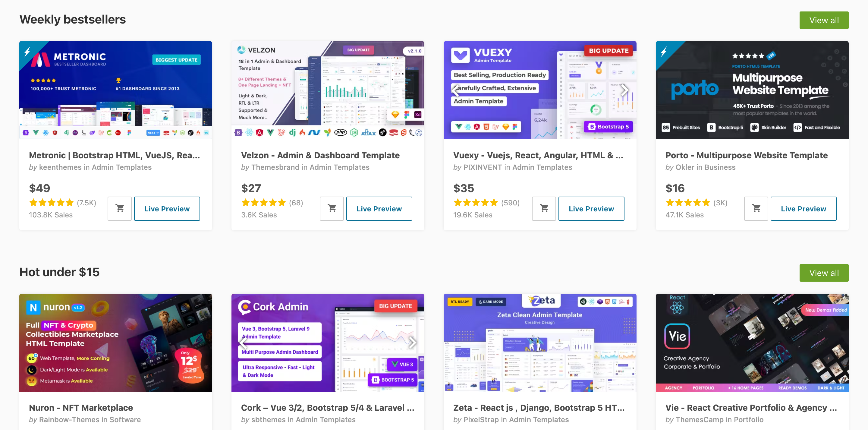
Task: Click Live Preview for Porto template
Action: 804,208
